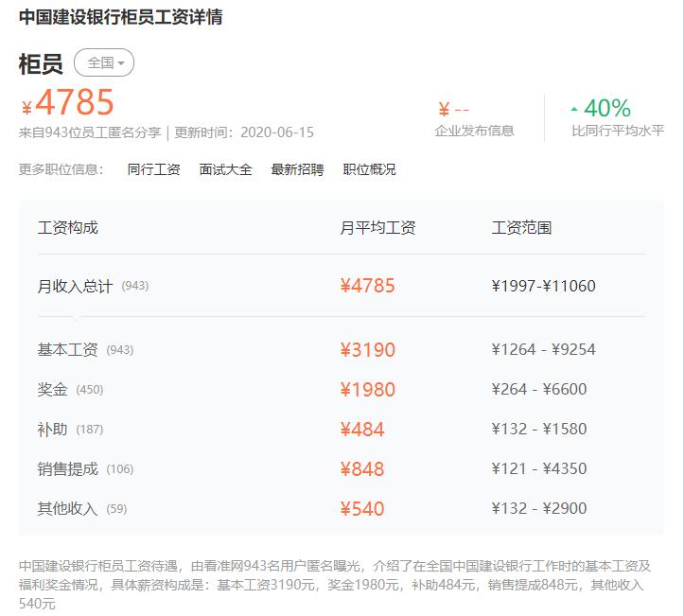
Task: Click the ¥132 - ¥1580 range
Action: [x=539, y=429]
